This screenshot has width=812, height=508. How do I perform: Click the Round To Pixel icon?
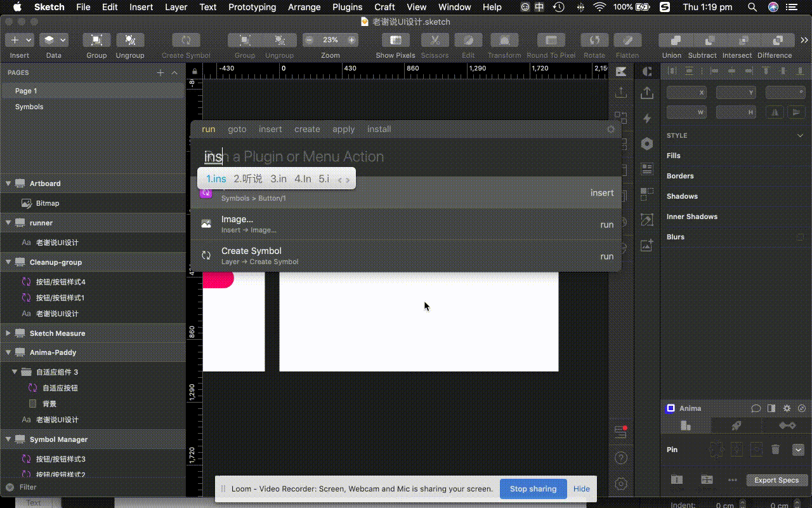click(551, 40)
